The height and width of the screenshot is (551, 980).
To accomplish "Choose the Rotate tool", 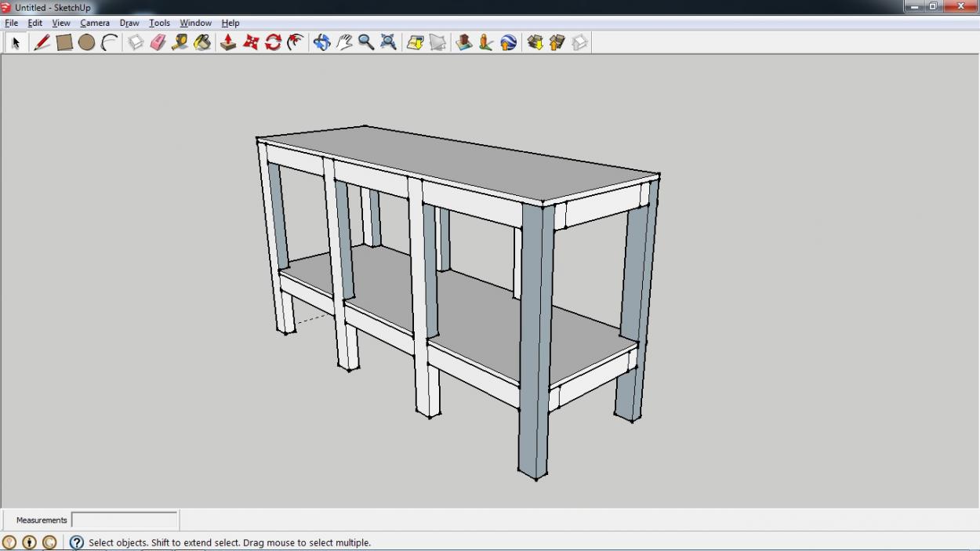I will click(273, 42).
